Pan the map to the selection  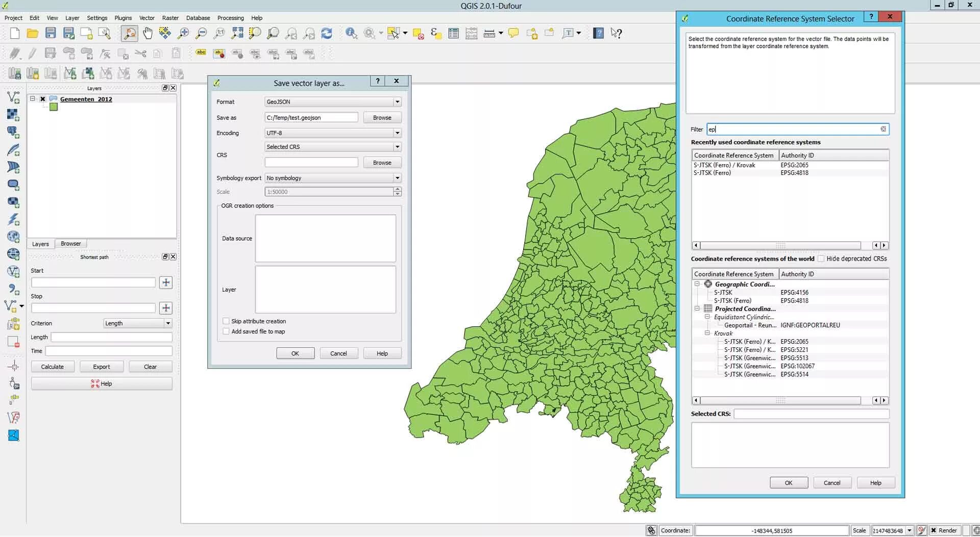coord(165,34)
